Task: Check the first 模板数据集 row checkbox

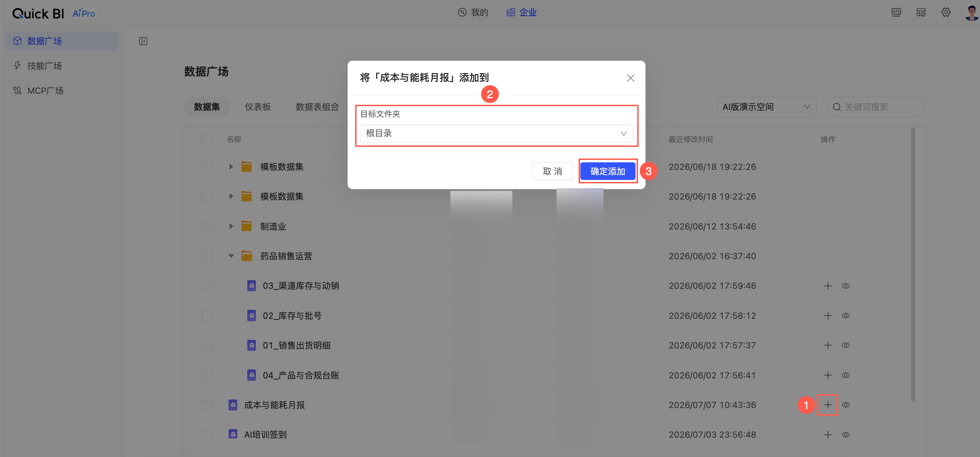Action: click(x=207, y=167)
